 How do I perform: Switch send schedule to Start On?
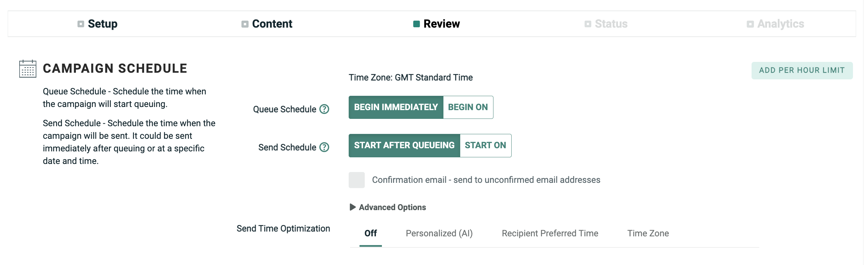click(485, 145)
